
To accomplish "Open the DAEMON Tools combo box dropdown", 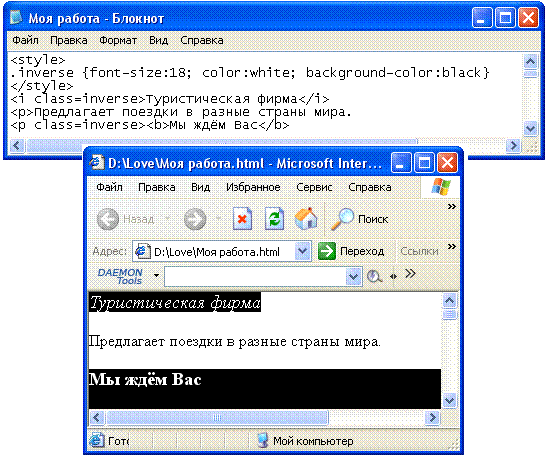I will [x=354, y=277].
